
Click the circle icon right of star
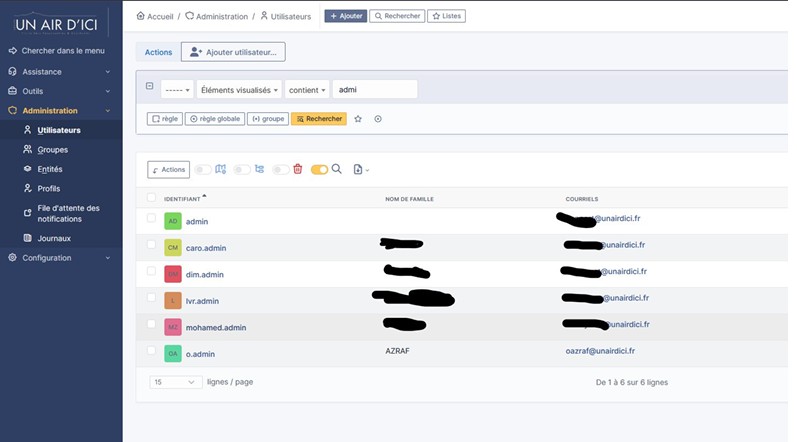coord(378,119)
